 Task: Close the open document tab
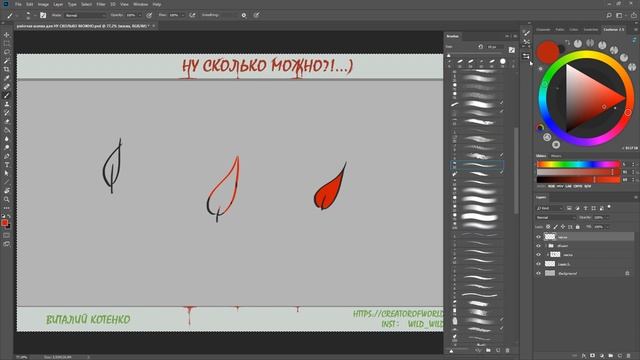pyautogui.click(x=154, y=26)
